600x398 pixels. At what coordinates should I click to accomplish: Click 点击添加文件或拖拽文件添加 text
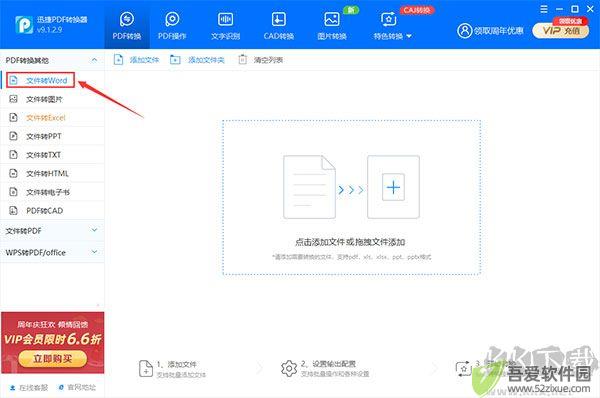point(350,242)
